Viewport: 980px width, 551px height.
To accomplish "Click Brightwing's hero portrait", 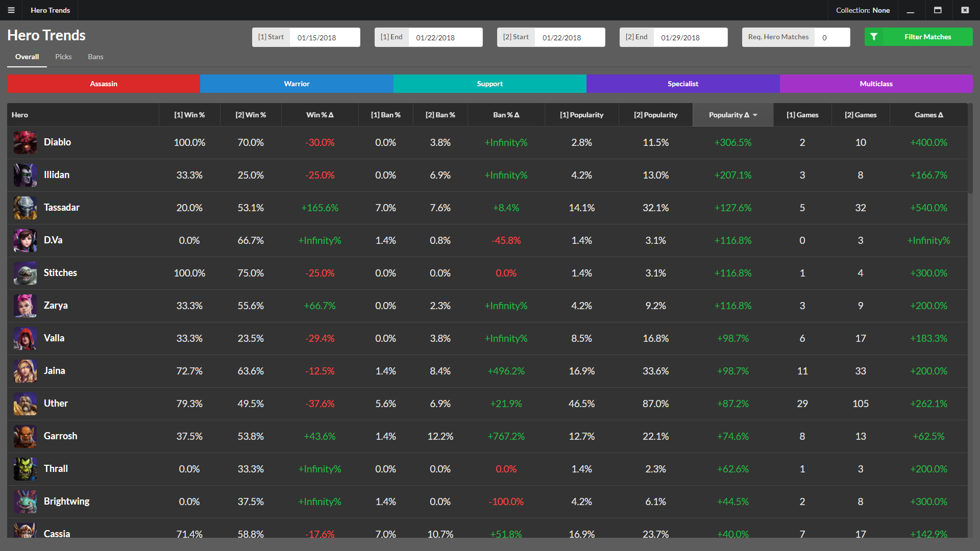I will click(25, 502).
